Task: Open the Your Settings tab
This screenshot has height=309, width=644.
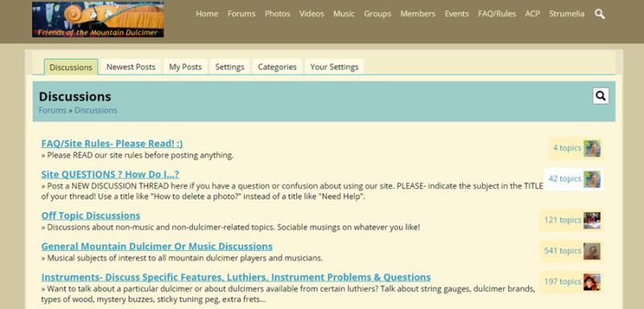Action: point(334,67)
